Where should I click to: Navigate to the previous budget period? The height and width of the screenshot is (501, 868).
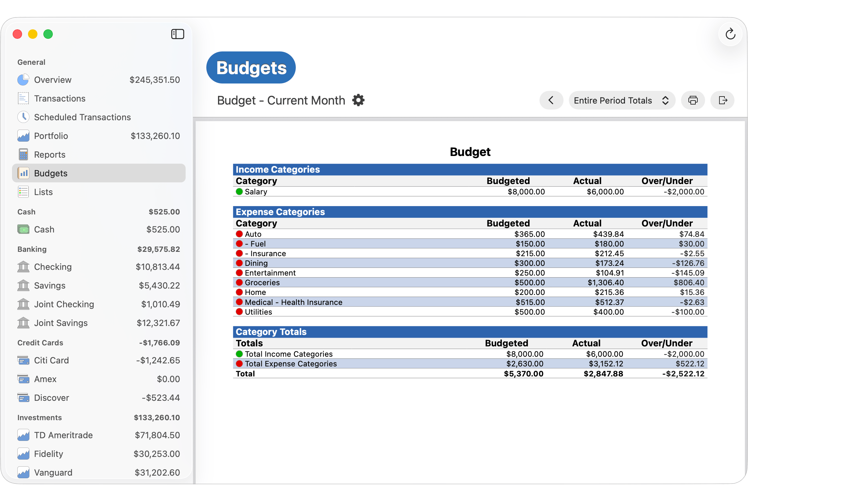pyautogui.click(x=551, y=100)
